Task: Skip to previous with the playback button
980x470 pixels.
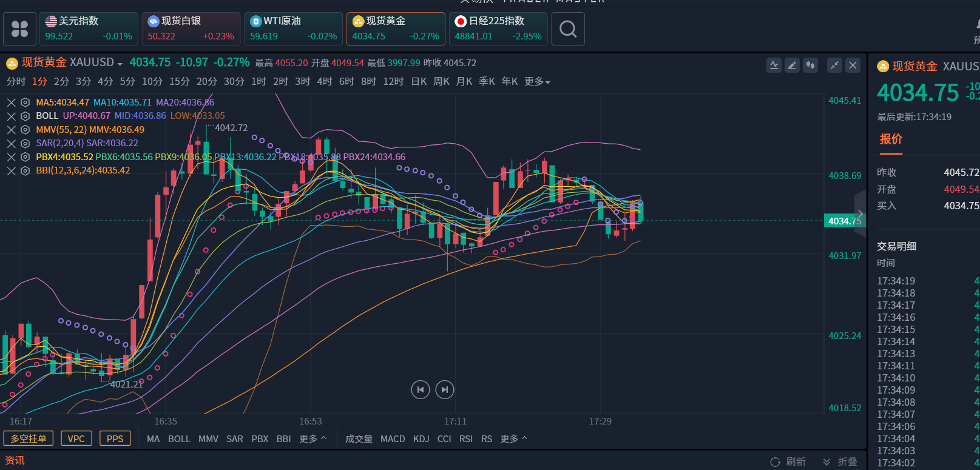Action: coord(420,389)
